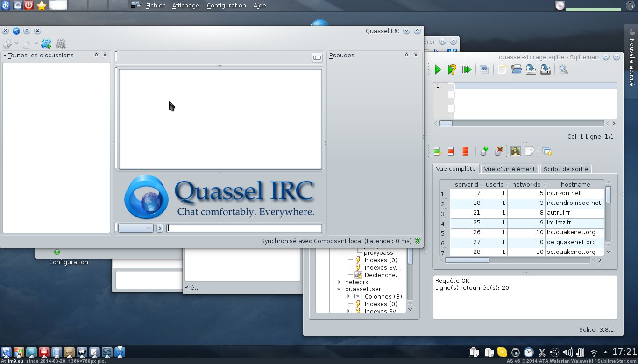The image size is (638, 364).
Task: Remove the selected row from the table
Action: [451, 151]
